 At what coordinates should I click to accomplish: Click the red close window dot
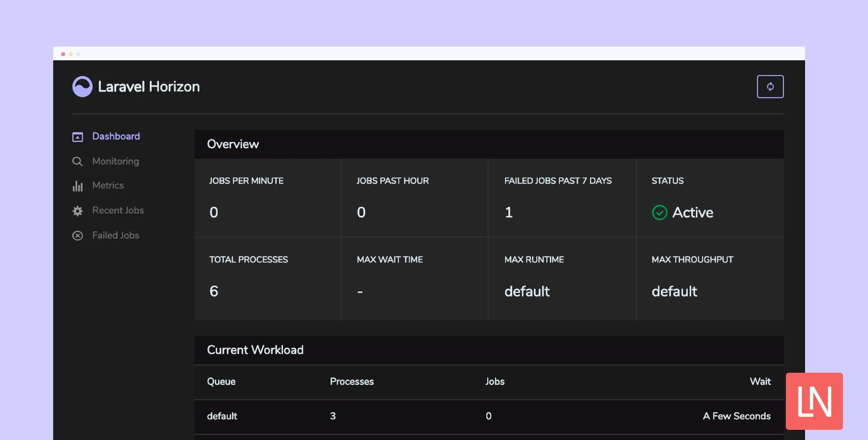pos(63,54)
